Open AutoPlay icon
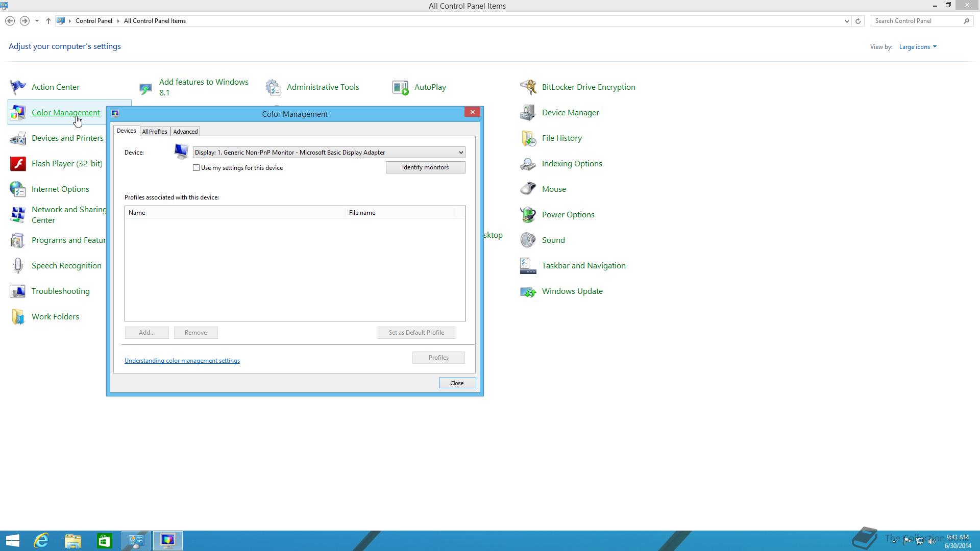980x551 pixels. click(x=401, y=87)
